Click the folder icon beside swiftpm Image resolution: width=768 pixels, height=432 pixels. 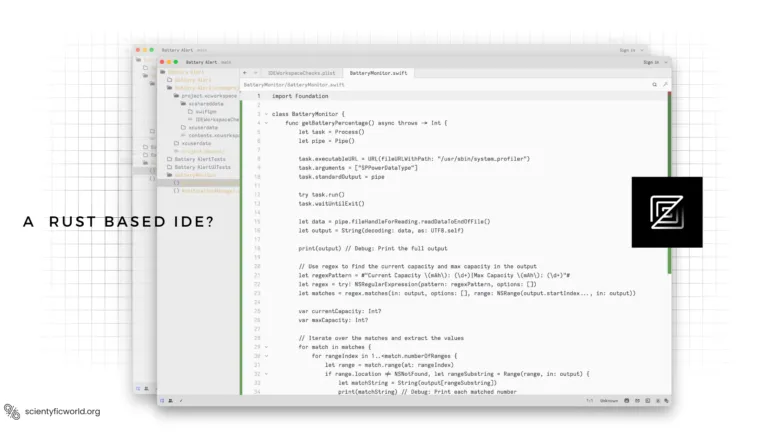click(191, 112)
